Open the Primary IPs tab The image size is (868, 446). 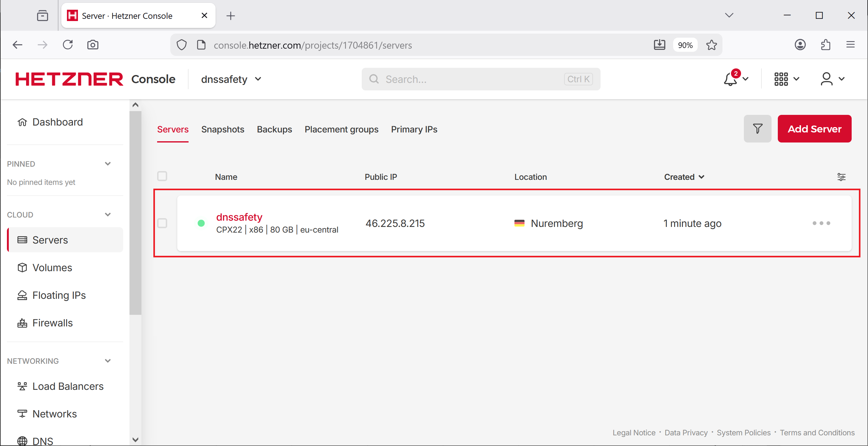(x=414, y=129)
